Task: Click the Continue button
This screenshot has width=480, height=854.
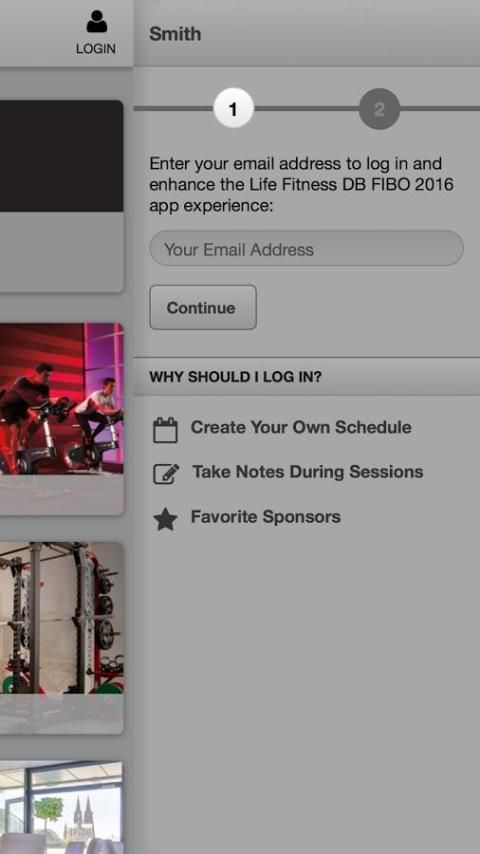Action: 203,307
